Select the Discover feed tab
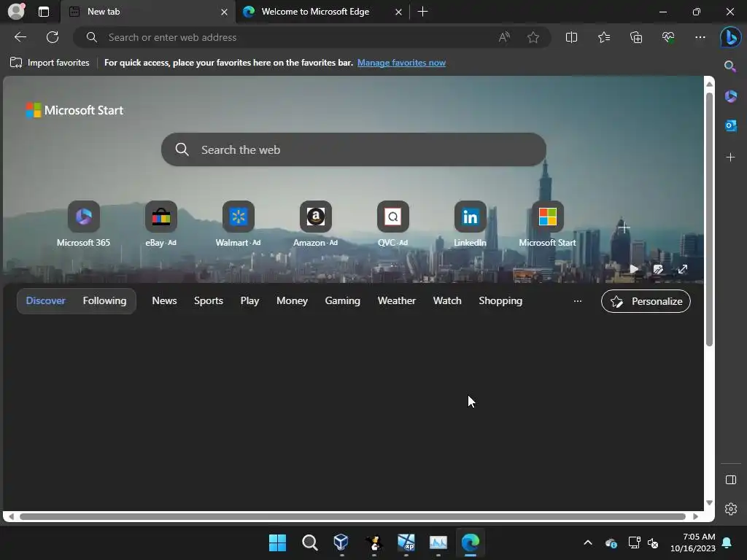The image size is (747, 560). 46,301
